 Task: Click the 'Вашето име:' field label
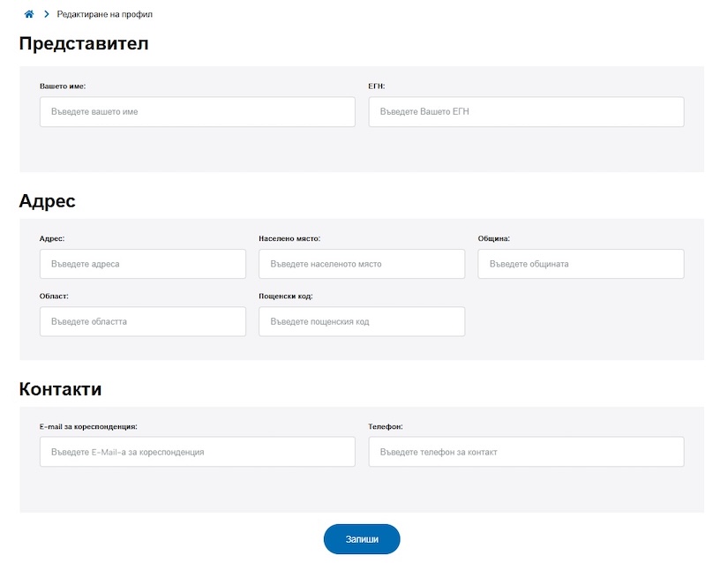click(63, 86)
